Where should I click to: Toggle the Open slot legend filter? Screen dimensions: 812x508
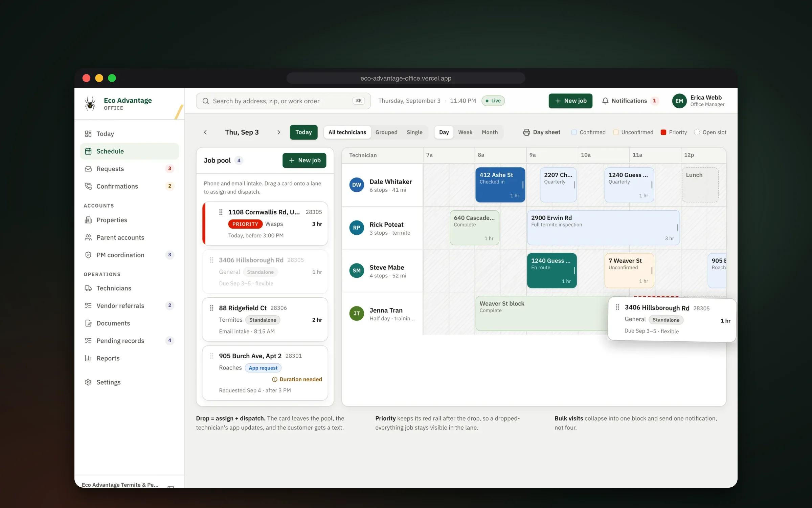[x=710, y=132]
